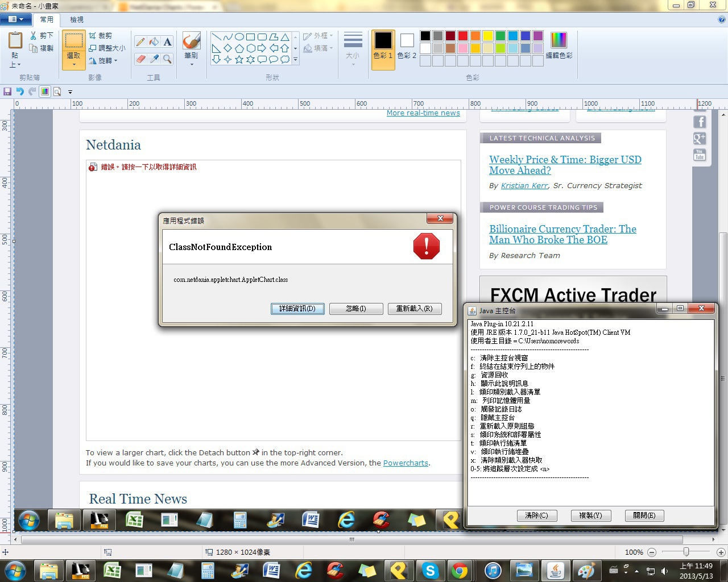This screenshot has width=728, height=582.
Task: Choose the Oval shape
Action: pos(239,37)
